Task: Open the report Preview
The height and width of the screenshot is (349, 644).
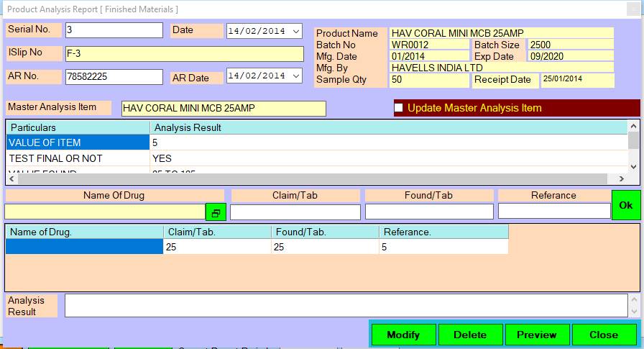Action: coord(536,335)
